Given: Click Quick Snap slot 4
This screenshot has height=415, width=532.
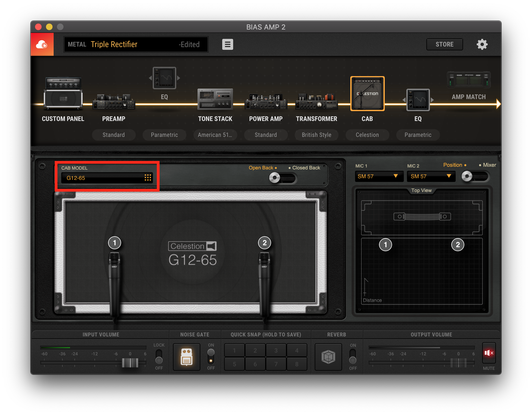Looking at the screenshot, I should (x=297, y=350).
